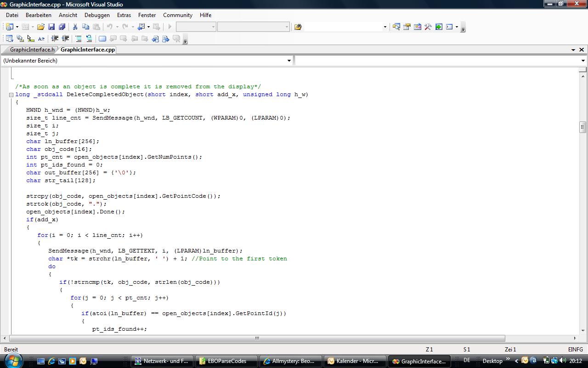Viewport: 588px width, 368px height.
Task: Click Internet Explorer quick launch icon
Action: coord(51,361)
